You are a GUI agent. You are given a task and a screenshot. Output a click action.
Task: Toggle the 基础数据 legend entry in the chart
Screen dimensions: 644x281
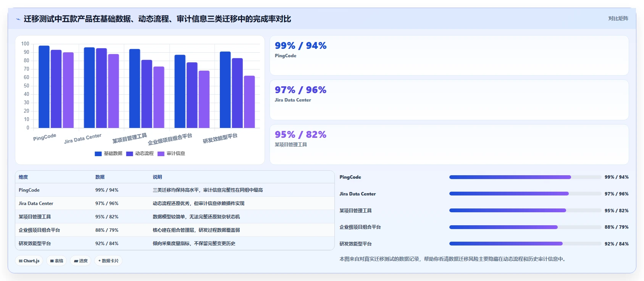coord(108,153)
